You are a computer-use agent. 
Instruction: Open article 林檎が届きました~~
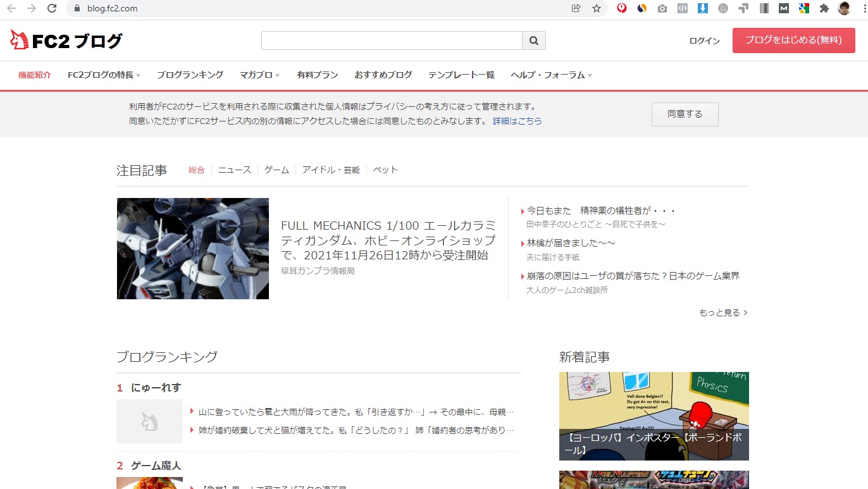tap(571, 243)
